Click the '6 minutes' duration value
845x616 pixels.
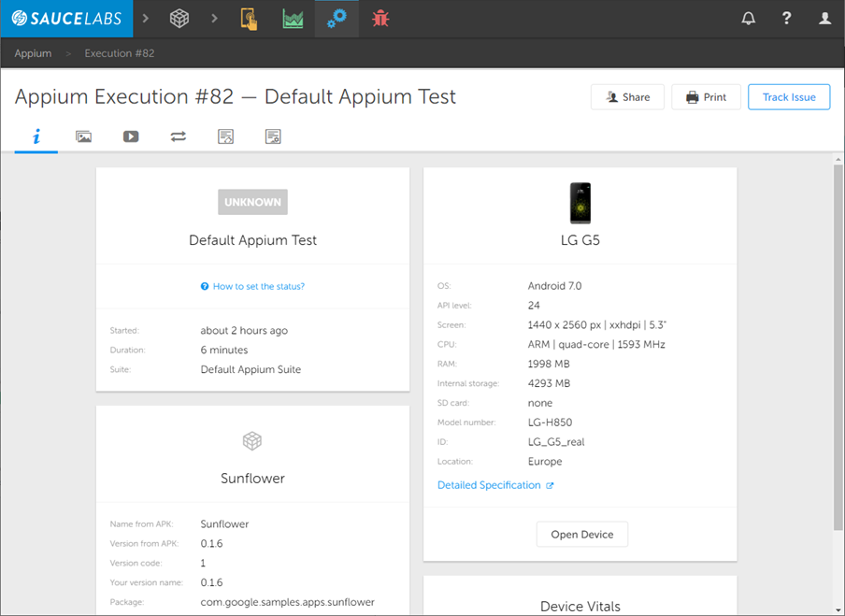click(224, 350)
